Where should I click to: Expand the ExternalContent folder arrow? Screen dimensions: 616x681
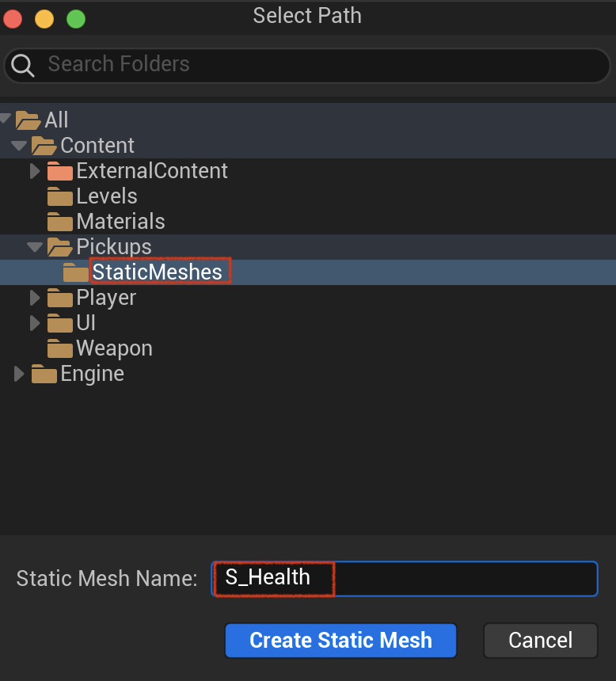35,171
